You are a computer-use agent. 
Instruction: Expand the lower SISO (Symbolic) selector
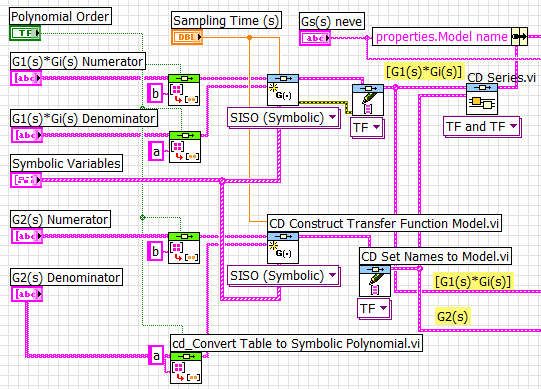click(283, 275)
